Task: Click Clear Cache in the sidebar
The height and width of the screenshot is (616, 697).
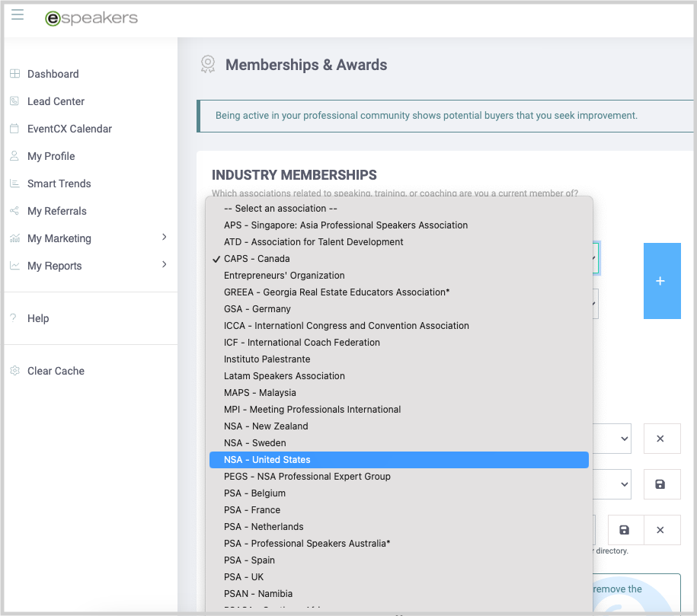Action: (56, 371)
